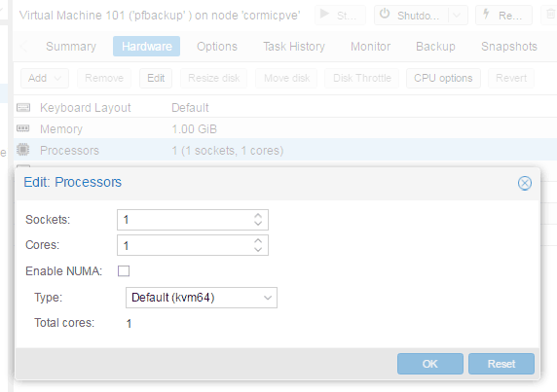Close the Edit: Processors dialog
Viewport: 557px width, 392px height.
point(524,183)
